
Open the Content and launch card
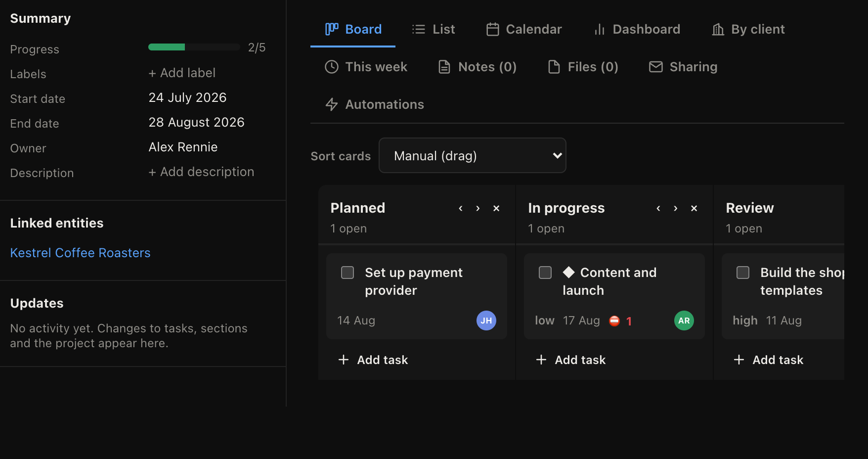coord(614,296)
